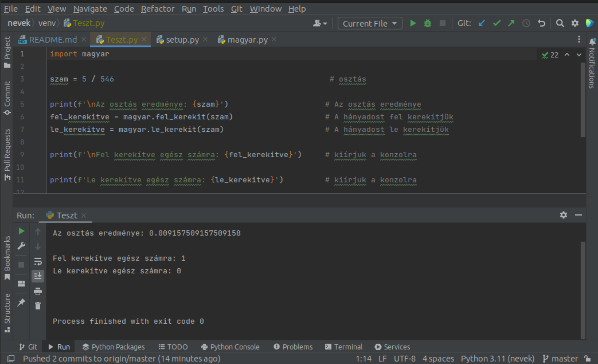The image size is (598, 364).
Task: Toggle soft-wrap in the Run console
Action: coord(37,261)
